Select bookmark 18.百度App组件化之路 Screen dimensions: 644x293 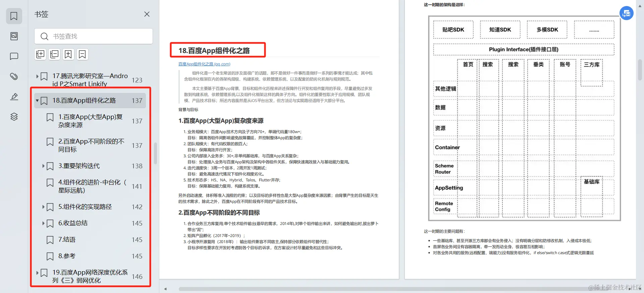(90, 101)
